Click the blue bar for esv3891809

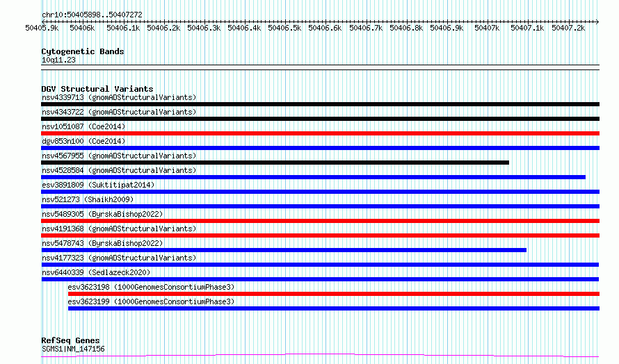pyautogui.click(x=320, y=192)
